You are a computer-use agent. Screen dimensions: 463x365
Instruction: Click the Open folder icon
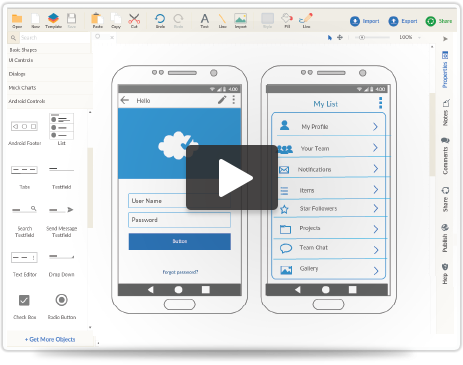(17, 19)
